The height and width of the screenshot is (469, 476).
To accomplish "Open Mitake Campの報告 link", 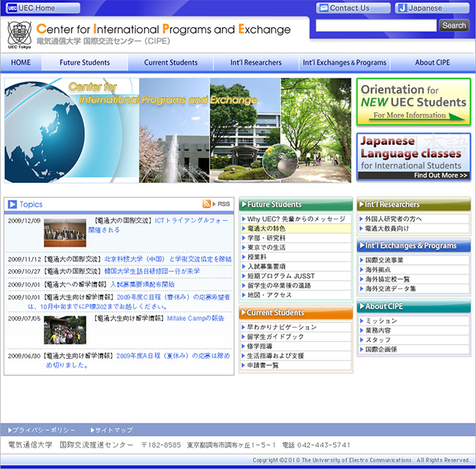I will pyautogui.click(x=196, y=318).
